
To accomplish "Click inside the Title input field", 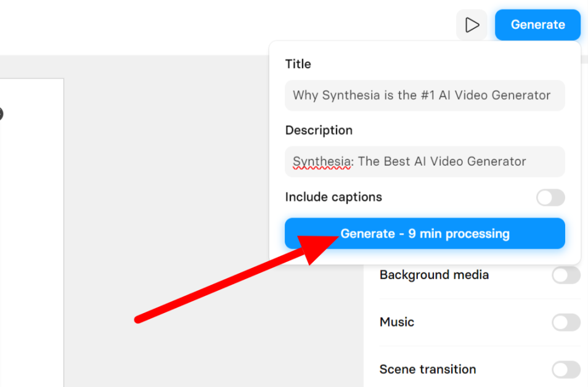I will point(425,96).
